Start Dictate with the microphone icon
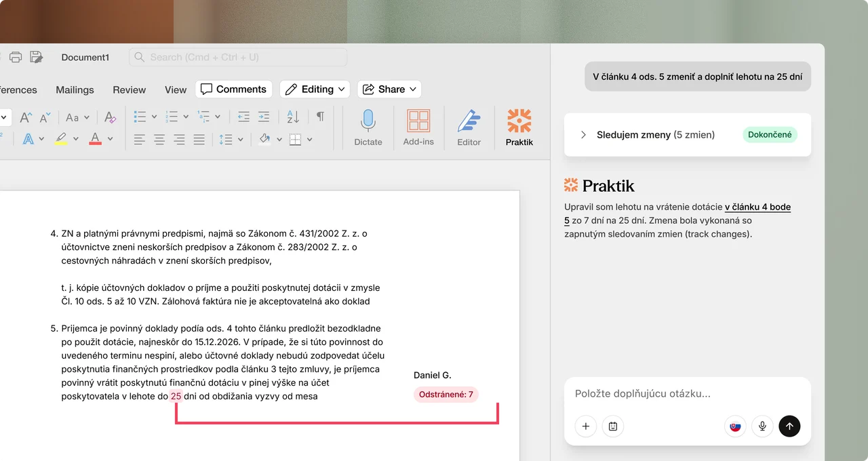This screenshot has height=461, width=868. pos(368,127)
